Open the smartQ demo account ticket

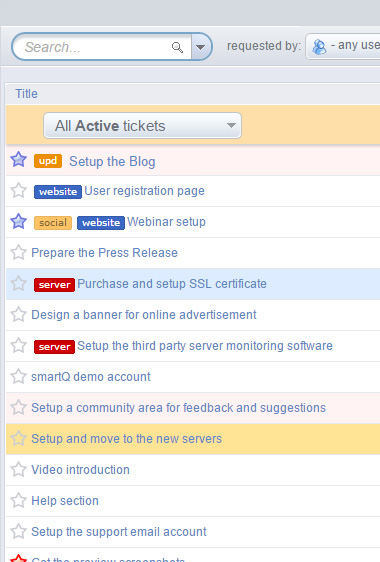91,377
